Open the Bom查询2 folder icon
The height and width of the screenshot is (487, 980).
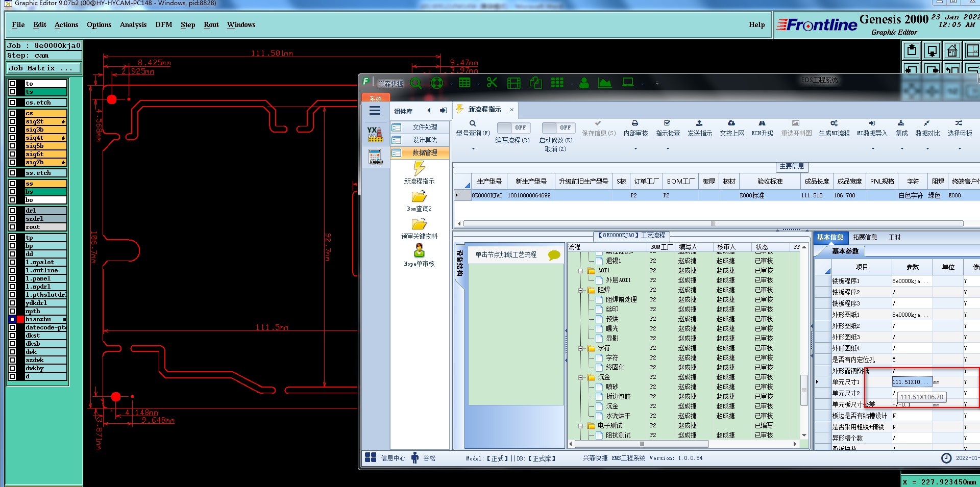point(419,197)
